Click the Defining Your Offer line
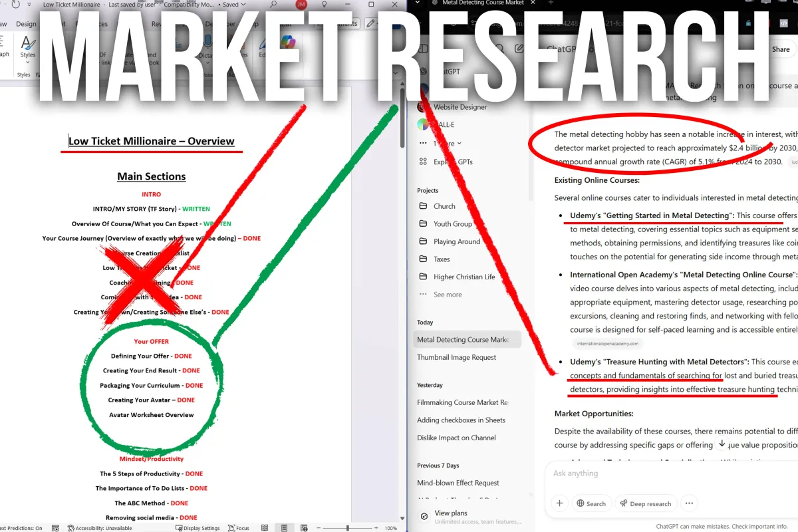798x532 pixels. coord(152,356)
